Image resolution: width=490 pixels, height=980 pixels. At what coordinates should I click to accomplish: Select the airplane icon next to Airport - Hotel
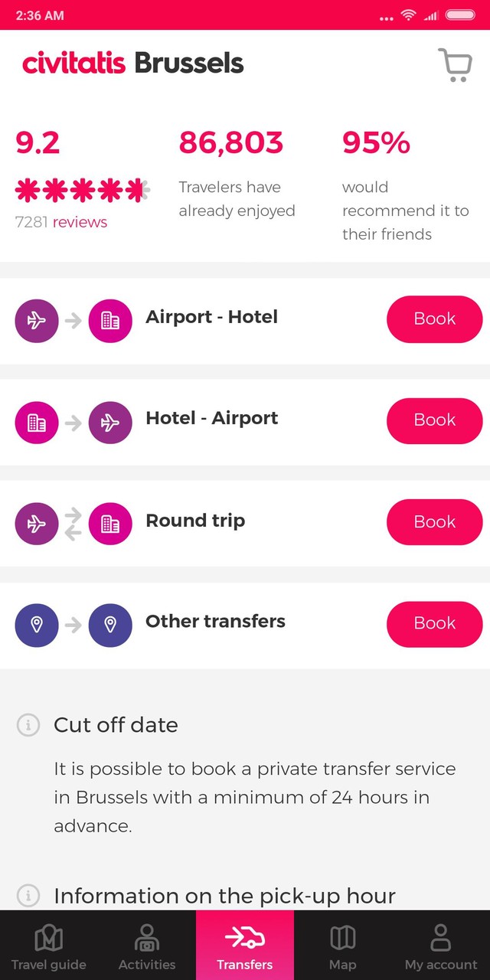[x=36, y=320]
